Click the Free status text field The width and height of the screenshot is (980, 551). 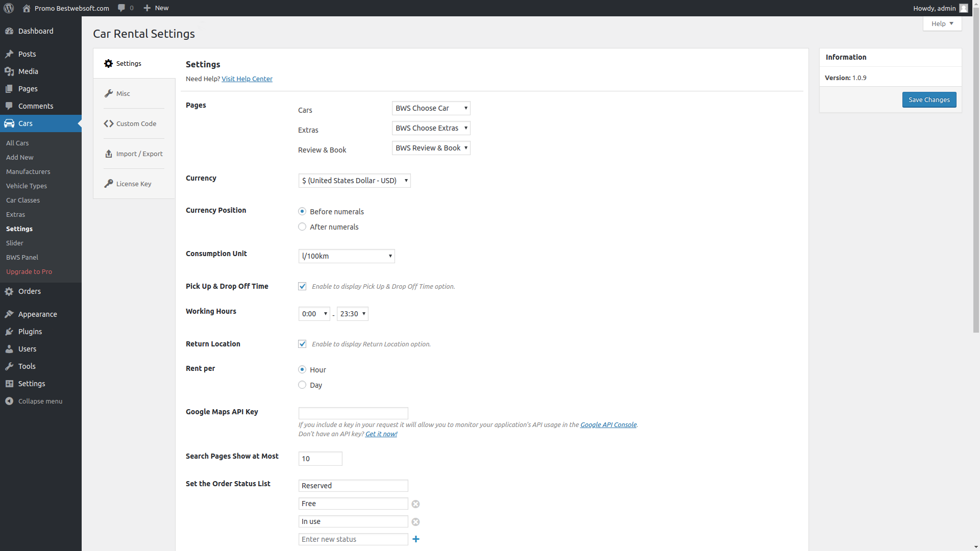pos(353,504)
